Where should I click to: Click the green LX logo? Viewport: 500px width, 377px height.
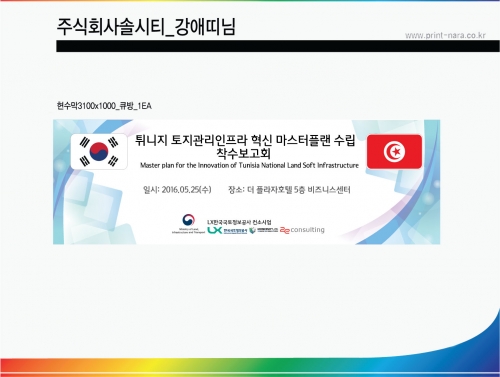coord(215,230)
